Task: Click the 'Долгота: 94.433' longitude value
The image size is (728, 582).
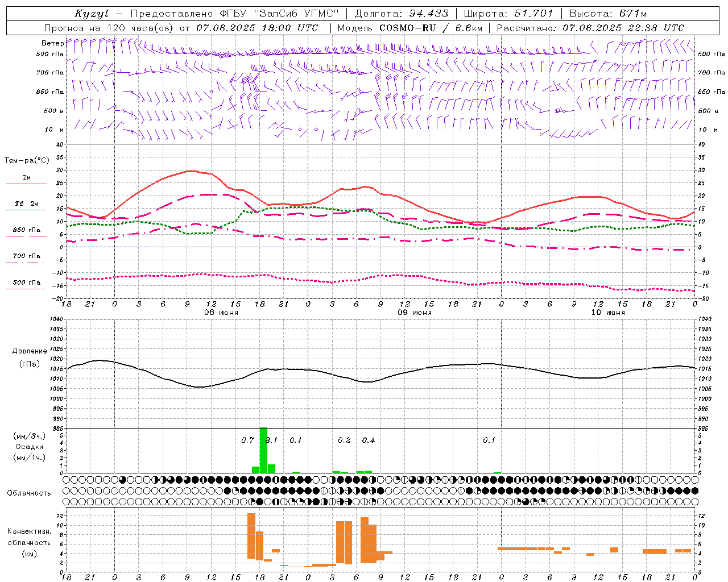Action: [402, 14]
